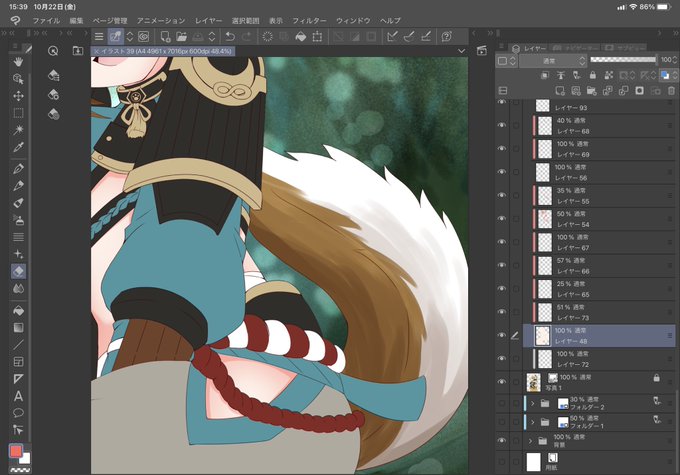Select the Fill bucket tool
Image resolution: width=680 pixels, height=475 pixels.
pos(18,311)
